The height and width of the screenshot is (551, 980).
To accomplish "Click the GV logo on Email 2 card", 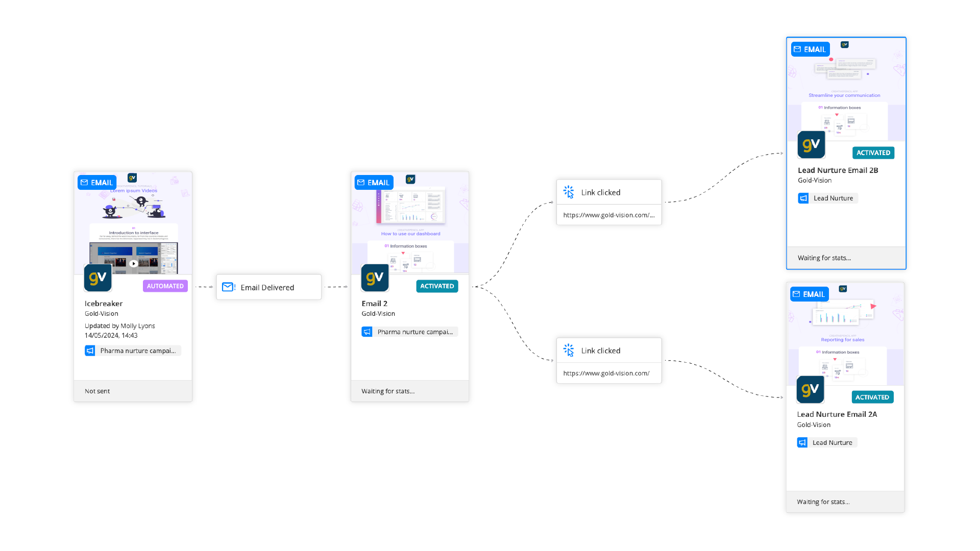I will [375, 278].
